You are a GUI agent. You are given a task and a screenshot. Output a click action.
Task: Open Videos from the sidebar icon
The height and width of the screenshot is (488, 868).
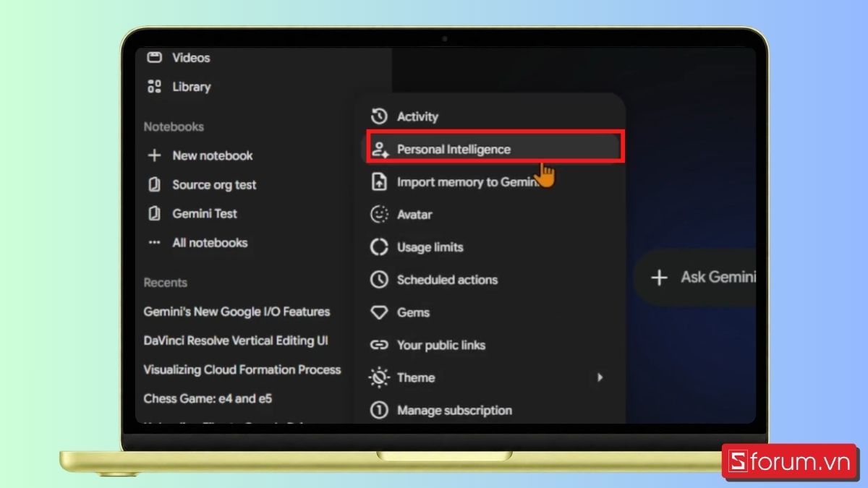tap(154, 57)
